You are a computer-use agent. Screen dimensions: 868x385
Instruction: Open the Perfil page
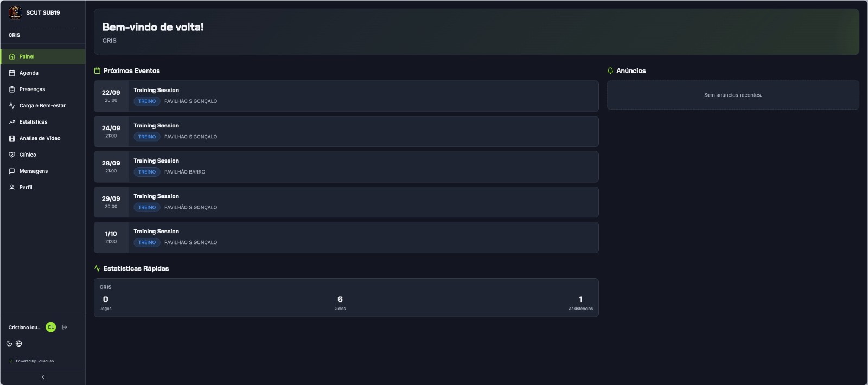[43, 187]
